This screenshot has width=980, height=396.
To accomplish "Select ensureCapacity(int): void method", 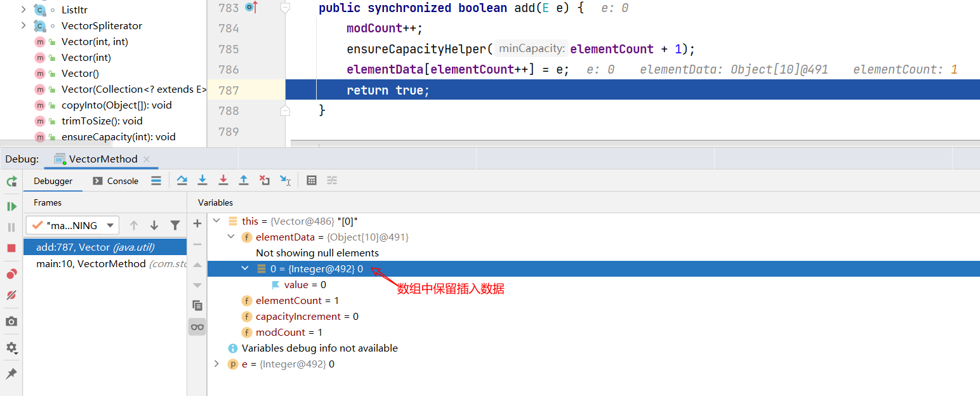I will click(x=119, y=136).
